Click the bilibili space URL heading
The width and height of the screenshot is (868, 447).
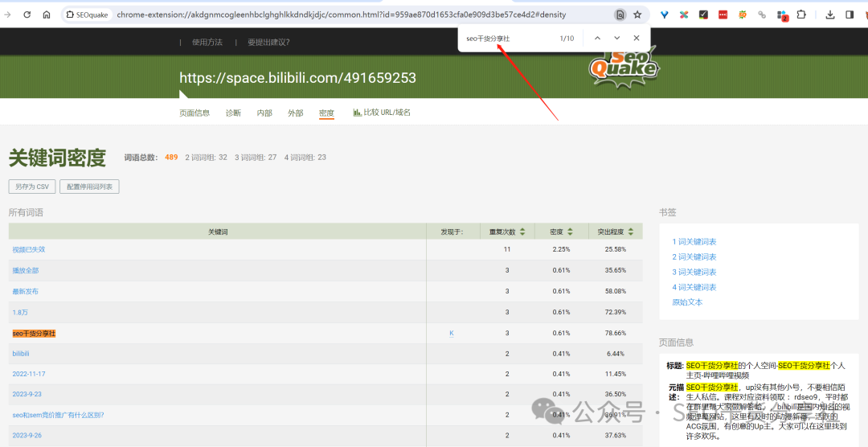(x=298, y=78)
